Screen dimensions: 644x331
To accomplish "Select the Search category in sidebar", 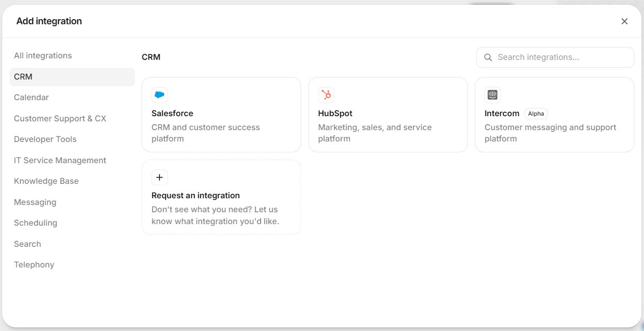I will 72,244.
